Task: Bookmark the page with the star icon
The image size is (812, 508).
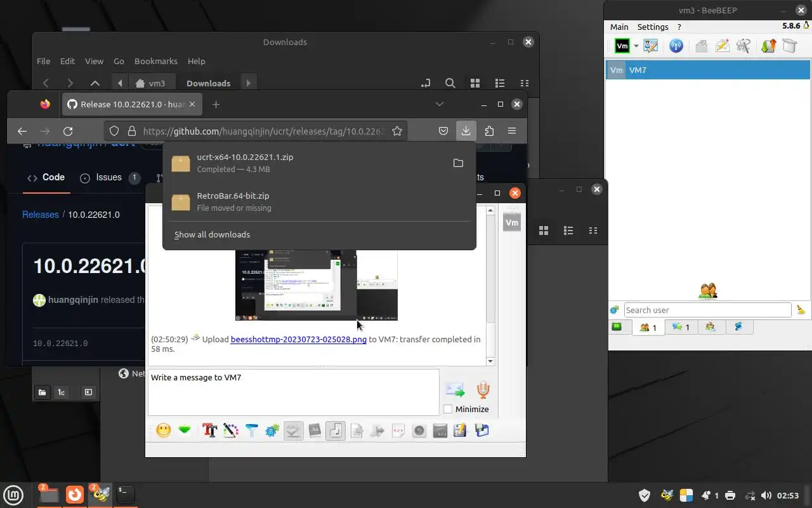Action: click(x=397, y=131)
